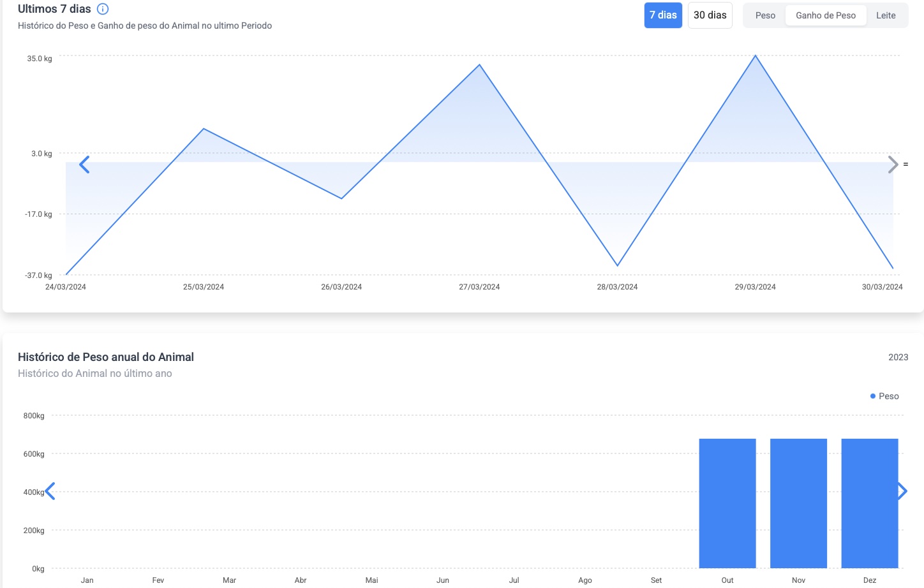
Task: Click the -37.0 kg axis value
Action: click(38, 276)
